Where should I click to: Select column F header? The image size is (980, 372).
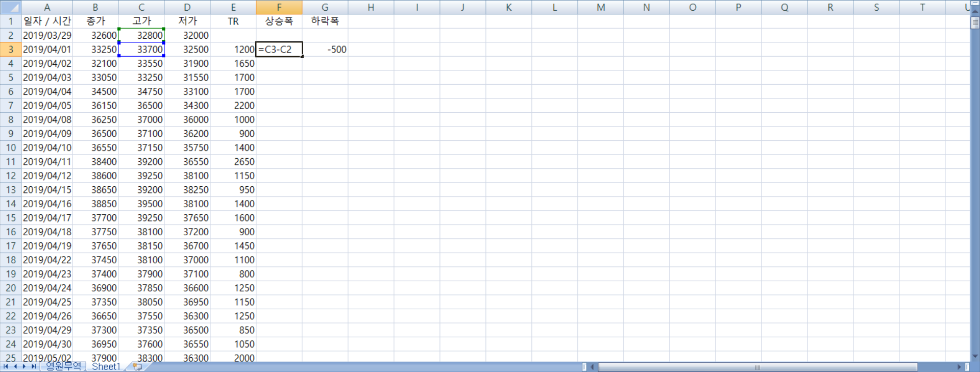point(279,7)
